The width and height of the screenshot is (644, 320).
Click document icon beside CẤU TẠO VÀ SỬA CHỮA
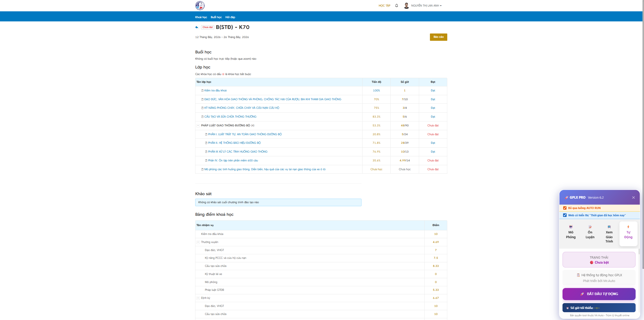[202, 117]
